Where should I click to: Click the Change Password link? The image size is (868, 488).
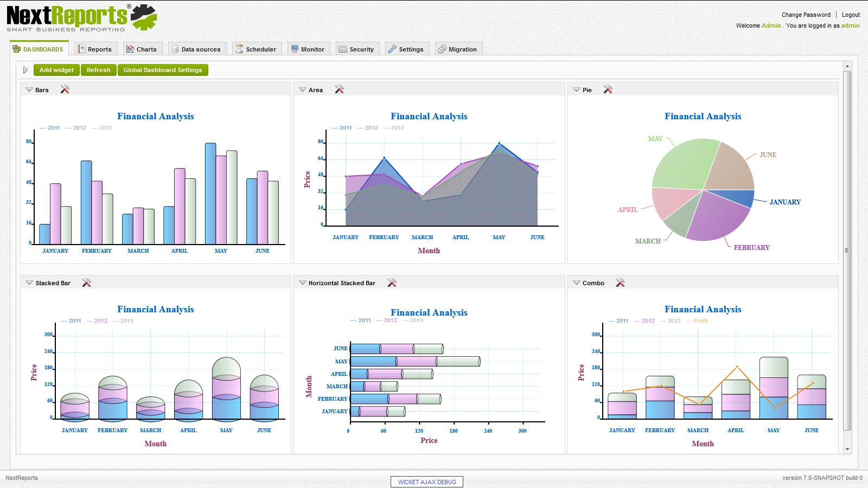[x=806, y=15]
